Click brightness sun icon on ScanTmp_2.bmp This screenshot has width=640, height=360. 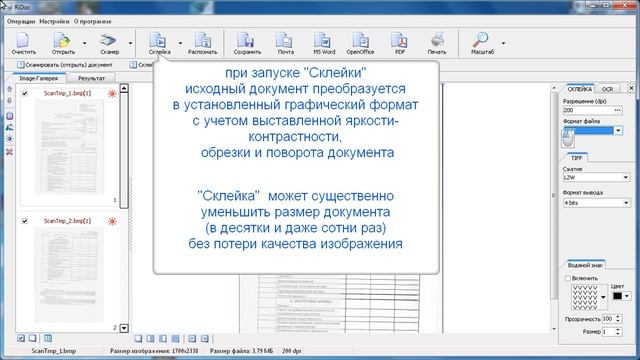pyautogui.click(x=112, y=221)
